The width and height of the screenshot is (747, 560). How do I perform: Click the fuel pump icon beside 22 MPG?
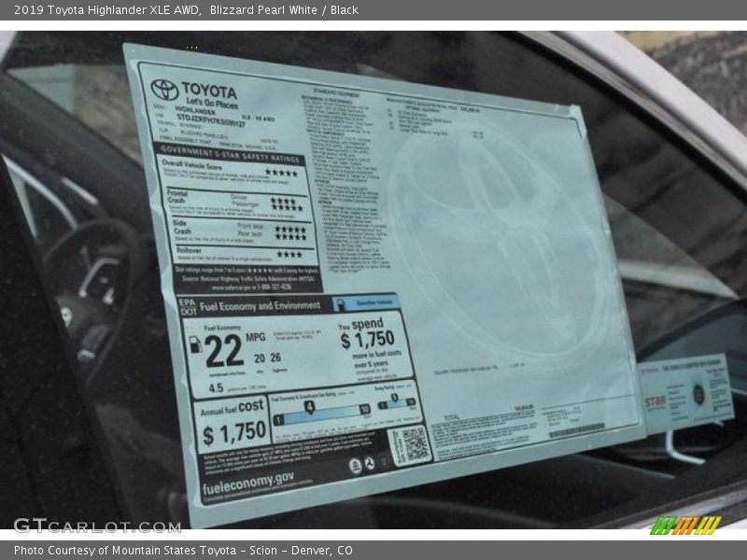[196, 344]
